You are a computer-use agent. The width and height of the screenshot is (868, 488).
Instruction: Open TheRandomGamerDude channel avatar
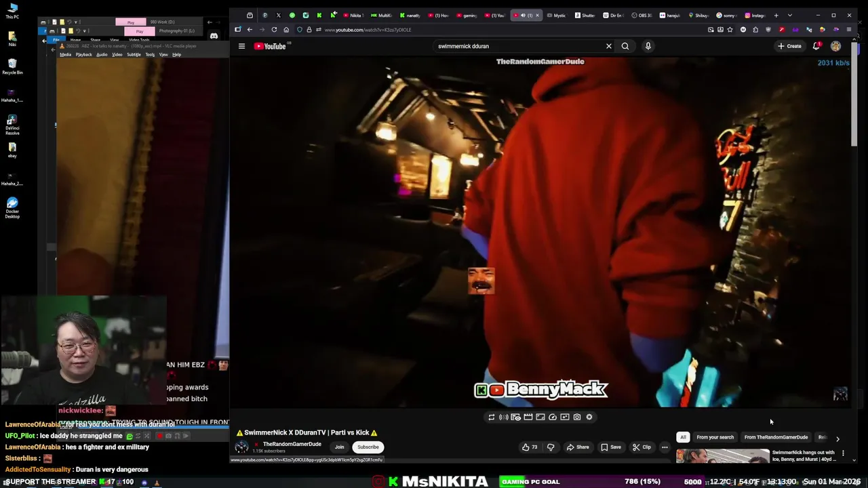(x=241, y=447)
